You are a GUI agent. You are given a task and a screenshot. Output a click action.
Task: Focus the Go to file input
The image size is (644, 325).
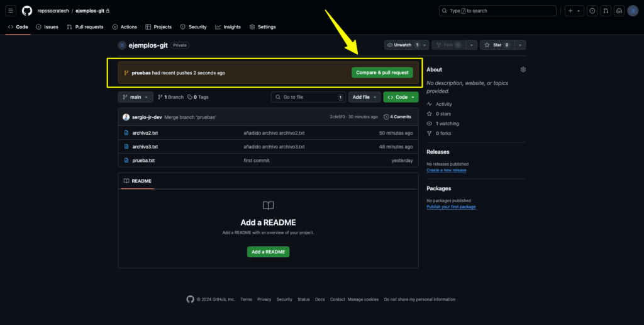(308, 97)
